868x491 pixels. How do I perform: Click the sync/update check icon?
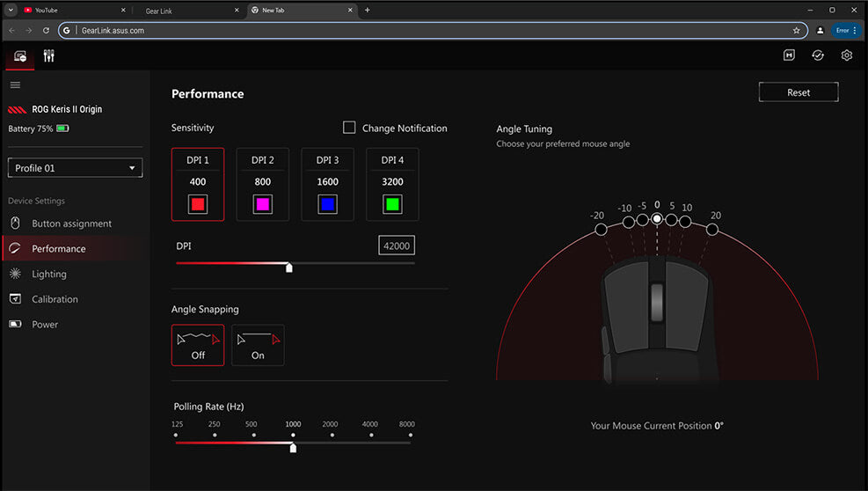pyautogui.click(x=817, y=55)
